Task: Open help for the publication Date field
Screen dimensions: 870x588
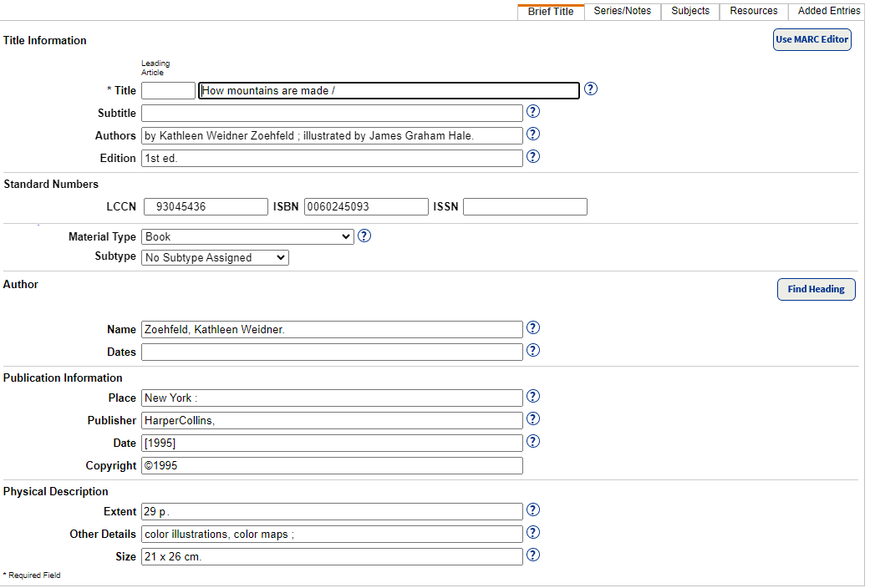Action: point(532,441)
